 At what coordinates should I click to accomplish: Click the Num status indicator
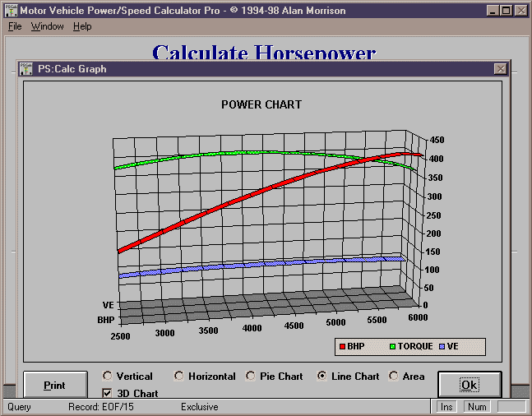click(477, 407)
